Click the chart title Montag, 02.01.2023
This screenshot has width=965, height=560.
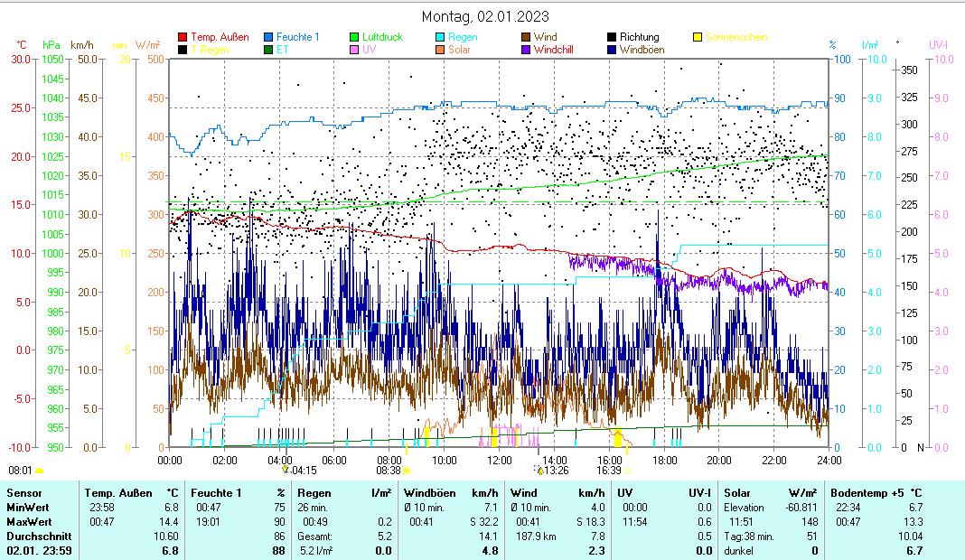[x=485, y=16]
